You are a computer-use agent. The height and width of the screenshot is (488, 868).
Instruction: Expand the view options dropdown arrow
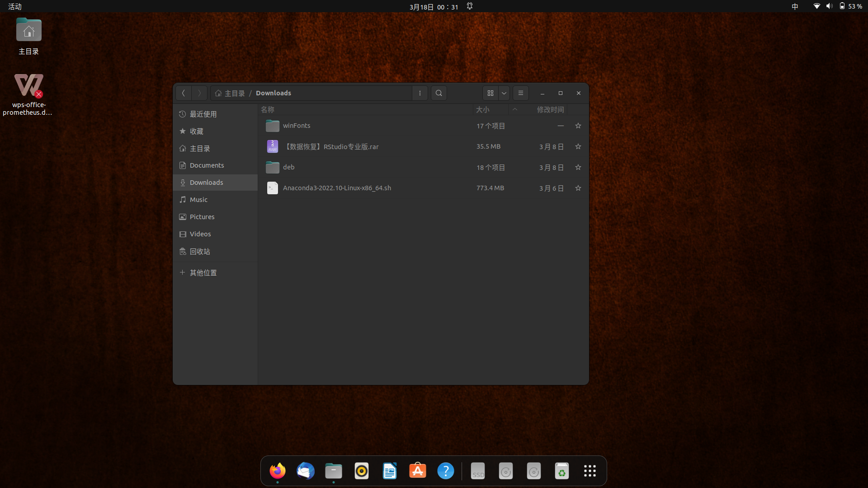click(x=504, y=93)
